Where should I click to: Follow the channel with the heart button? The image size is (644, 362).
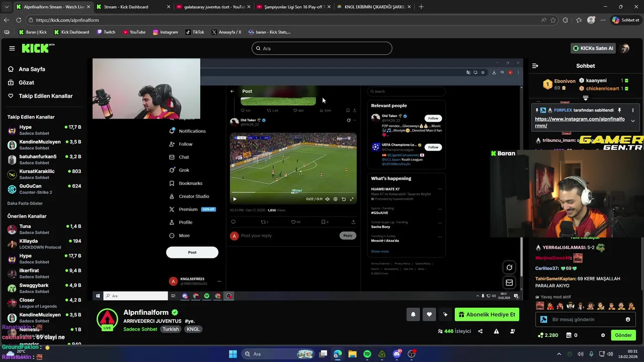(x=429, y=314)
